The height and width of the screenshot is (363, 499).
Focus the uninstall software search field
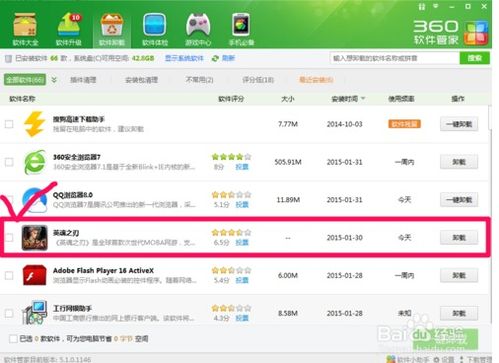click(394, 58)
